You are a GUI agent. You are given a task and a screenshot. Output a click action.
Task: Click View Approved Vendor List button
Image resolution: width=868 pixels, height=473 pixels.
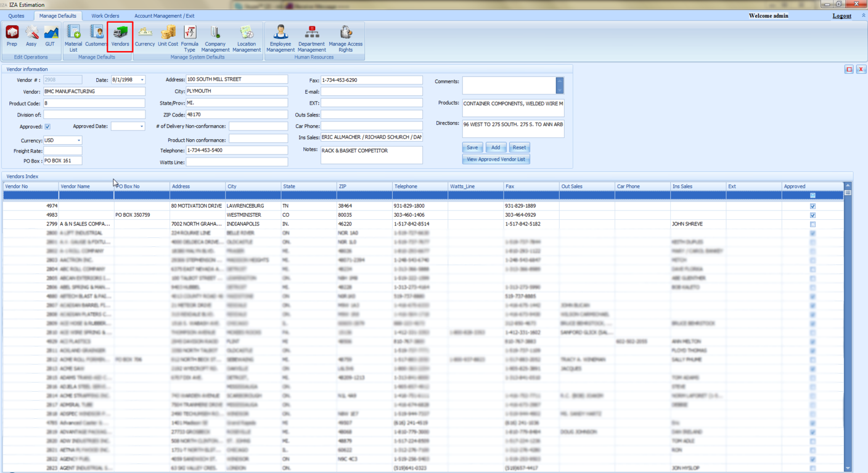pyautogui.click(x=496, y=160)
